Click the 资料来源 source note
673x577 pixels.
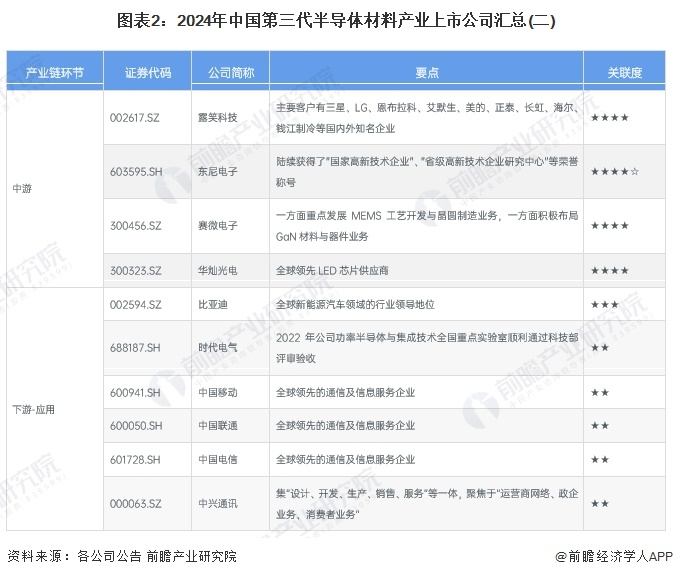pyautogui.click(x=122, y=556)
